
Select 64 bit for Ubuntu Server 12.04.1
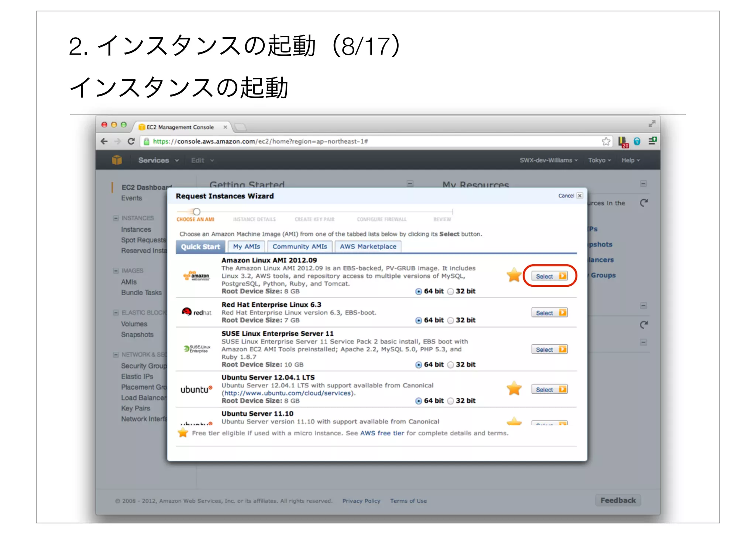click(419, 401)
